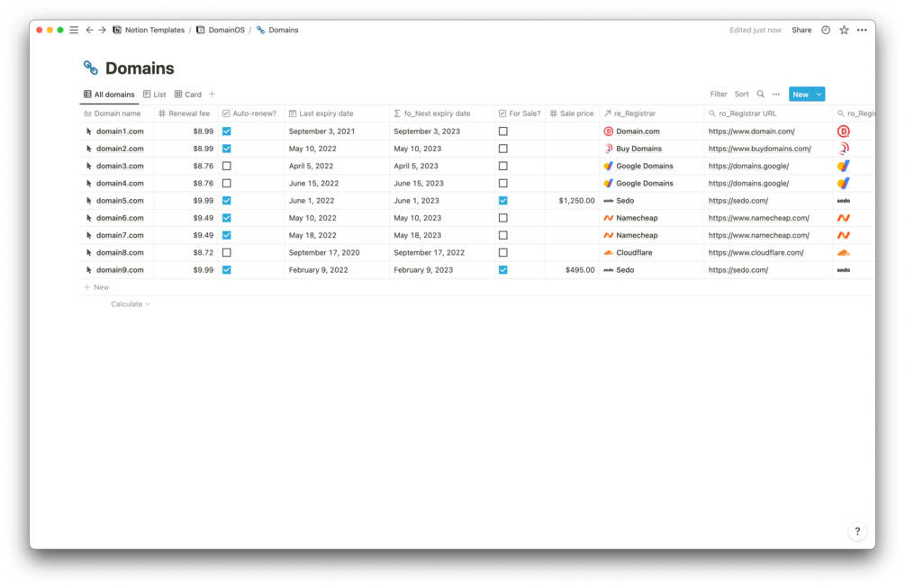The image size is (905, 588).
Task: Go forward with the right arrow
Action: [102, 30]
